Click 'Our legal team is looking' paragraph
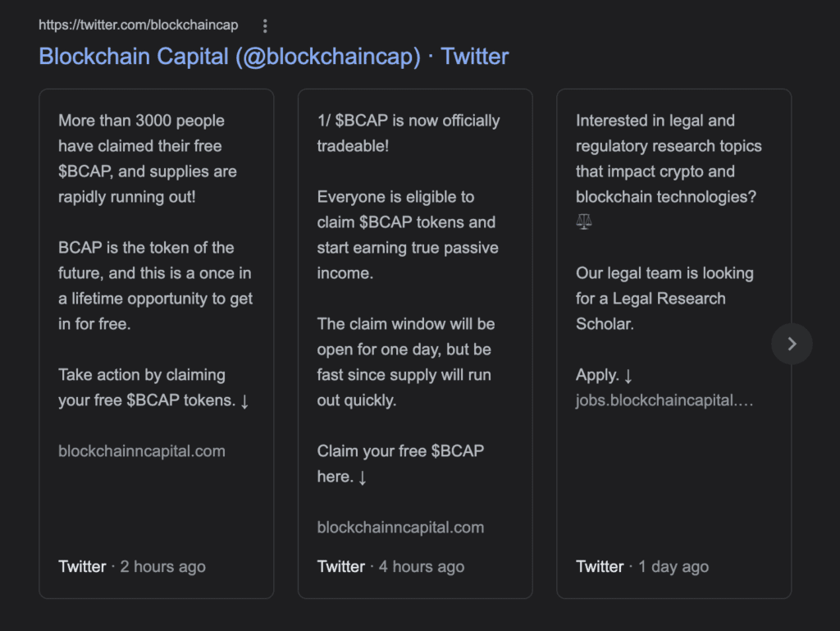The height and width of the screenshot is (631, 840). click(x=664, y=299)
